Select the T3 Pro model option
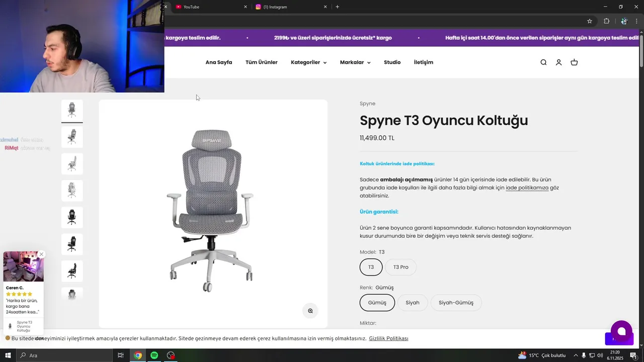The width and height of the screenshot is (644, 362). 400,267
